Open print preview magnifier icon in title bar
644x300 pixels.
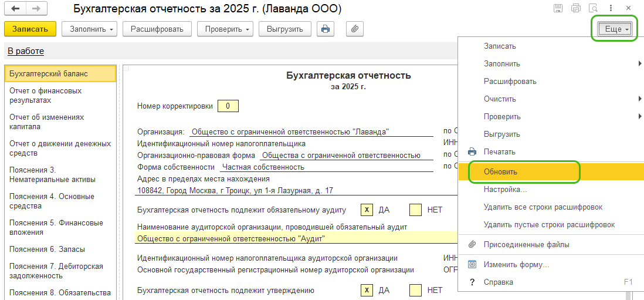593,8
